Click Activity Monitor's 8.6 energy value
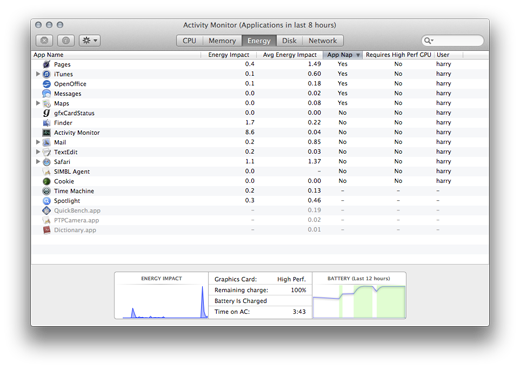Viewport: 520px width, 369px height. tap(250, 132)
